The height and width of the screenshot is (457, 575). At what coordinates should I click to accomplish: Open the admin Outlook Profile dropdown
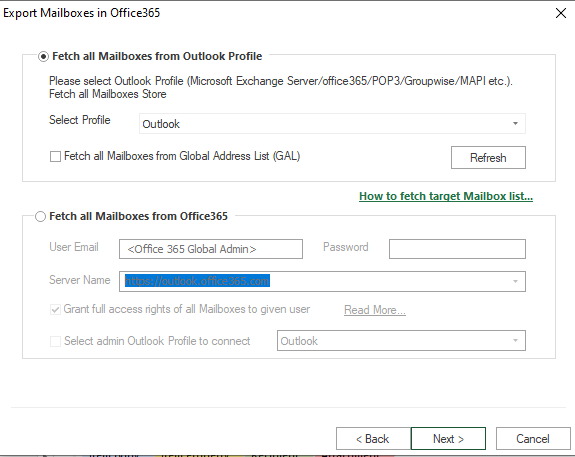point(401,341)
